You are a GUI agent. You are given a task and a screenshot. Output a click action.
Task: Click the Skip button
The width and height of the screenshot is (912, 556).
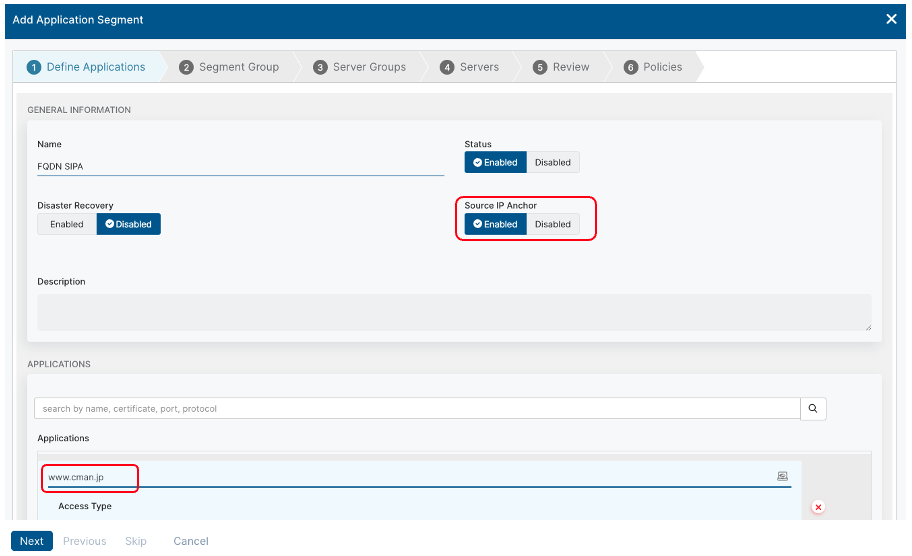click(136, 541)
